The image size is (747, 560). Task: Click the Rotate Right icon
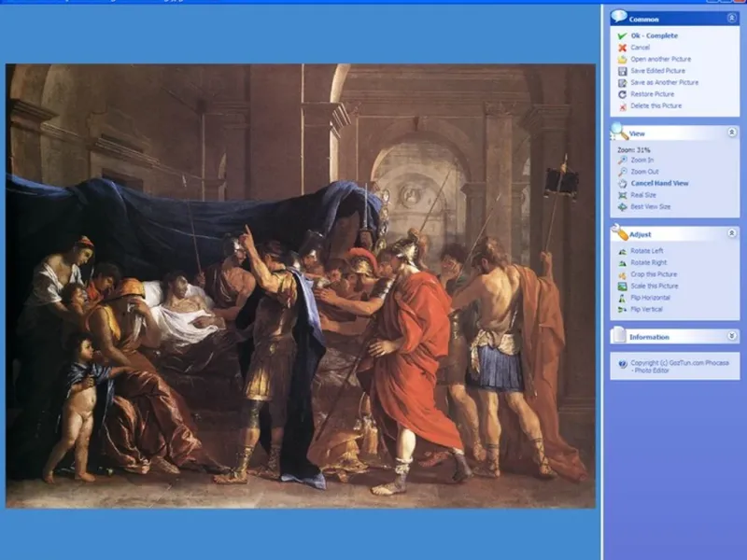click(622, 263)
